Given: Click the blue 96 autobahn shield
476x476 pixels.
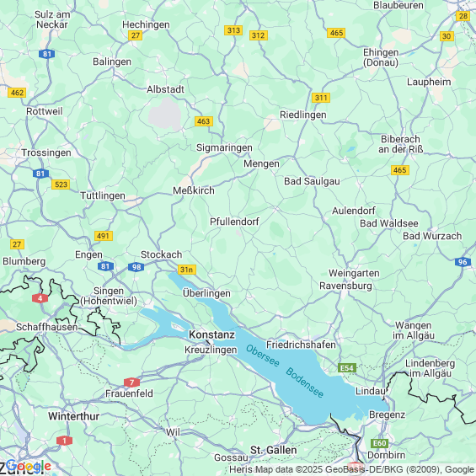Looking at the screenshot, I should [463, 262].
